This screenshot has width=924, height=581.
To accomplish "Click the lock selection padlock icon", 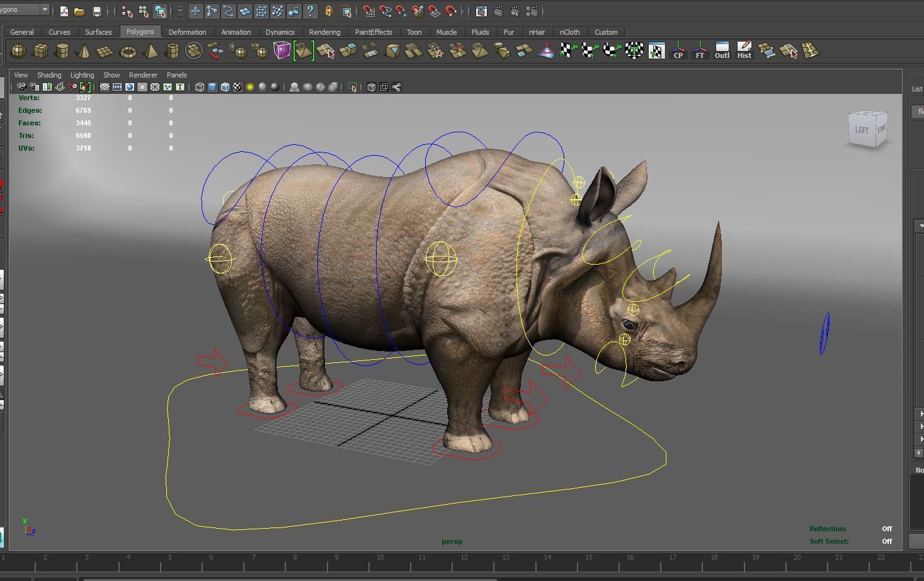I will click(328, 11).
